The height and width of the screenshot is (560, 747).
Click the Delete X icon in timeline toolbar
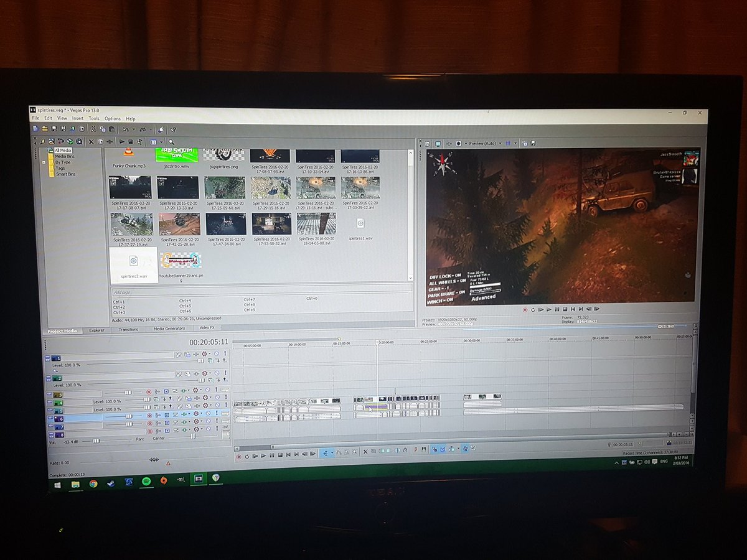pos(365,452)
